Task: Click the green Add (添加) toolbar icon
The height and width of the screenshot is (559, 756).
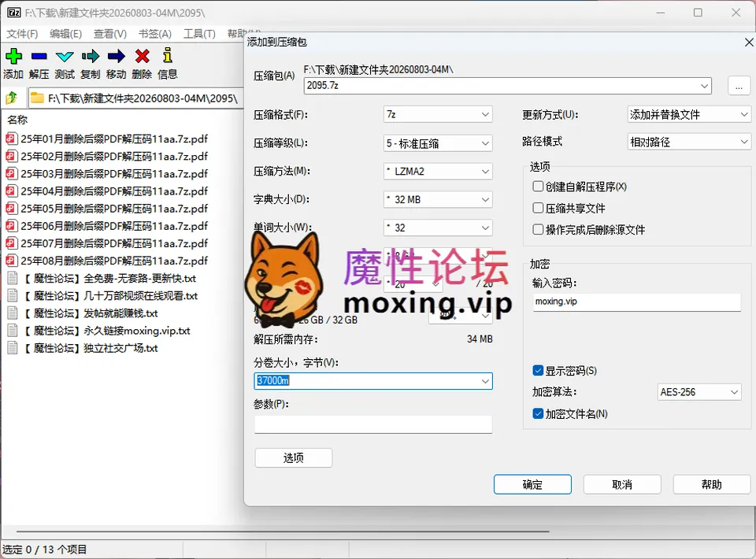Action: 13,57
